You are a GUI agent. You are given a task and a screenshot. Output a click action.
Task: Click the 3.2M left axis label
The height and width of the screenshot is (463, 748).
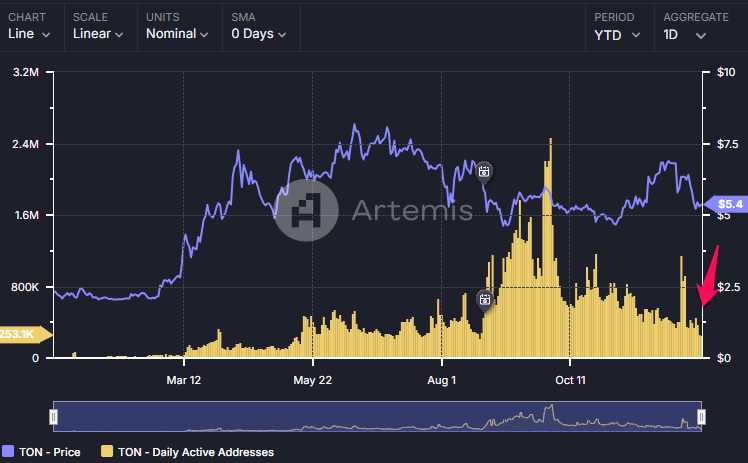click(26, 72)
